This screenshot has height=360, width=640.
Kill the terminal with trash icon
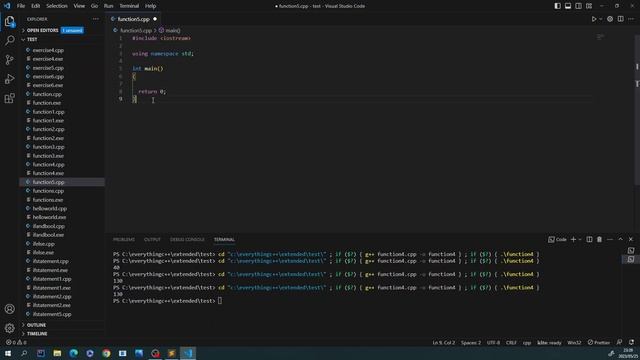click(x=599, y=240)
